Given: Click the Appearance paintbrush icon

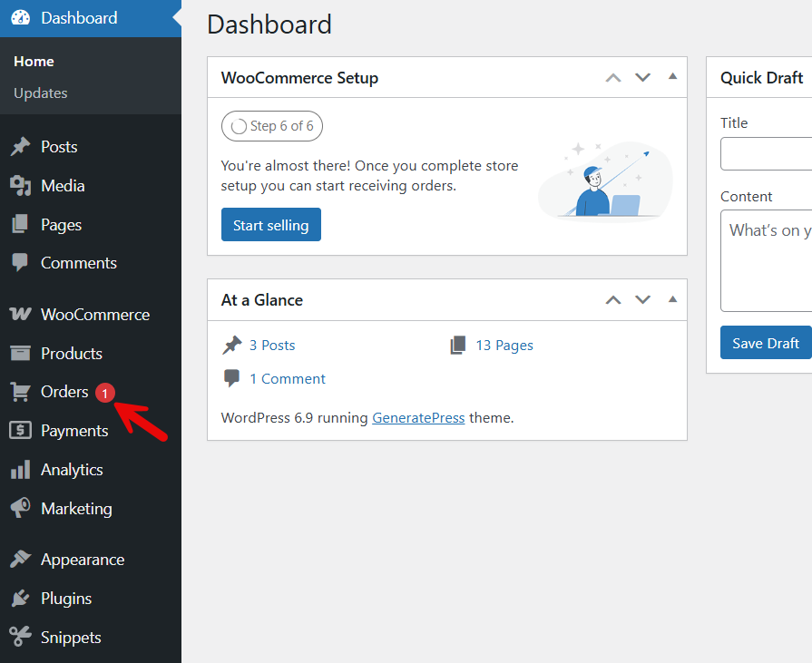Looking at the screenshot, I should tap(20, 560).
